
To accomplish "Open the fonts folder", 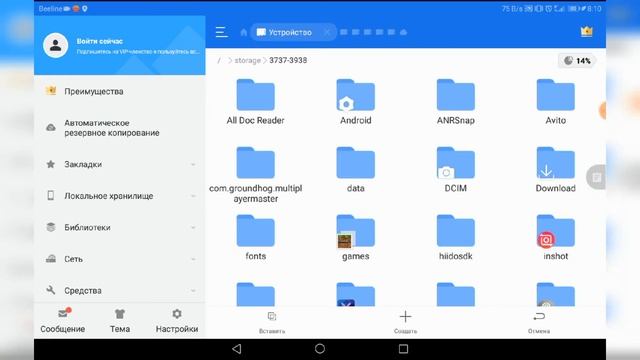I will [x=256, y=238].
